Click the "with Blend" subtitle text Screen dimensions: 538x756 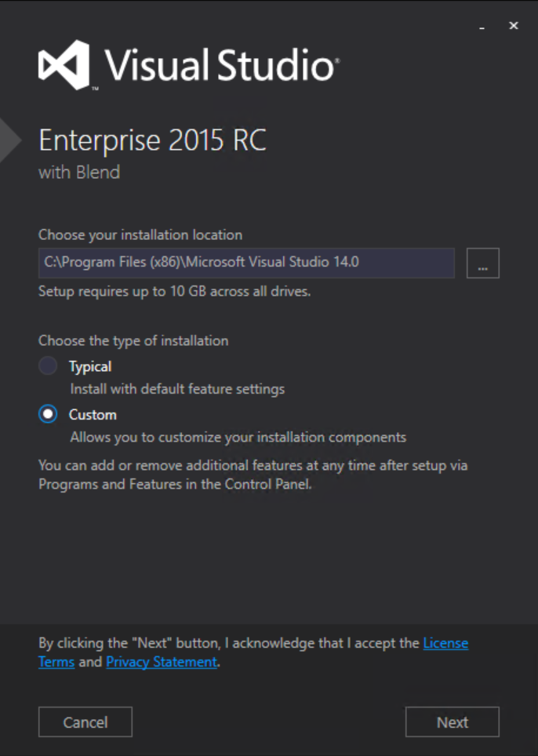79,173
